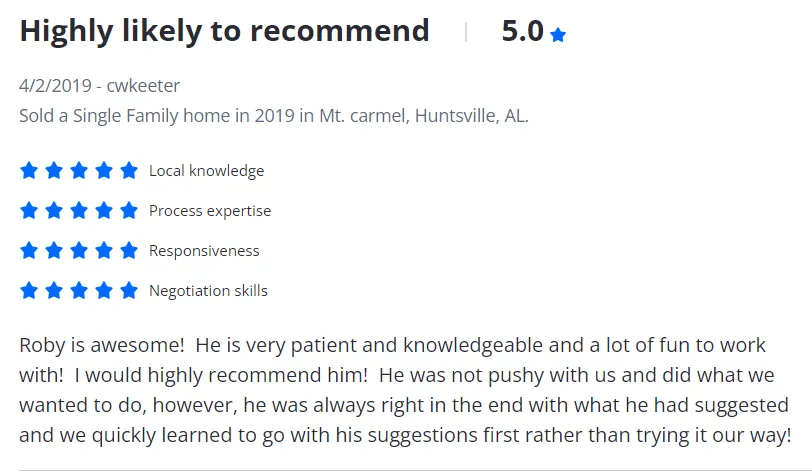812x475 pixels.
Task: Click the first star of Process expertise
Action: click(x=29, y=211)
